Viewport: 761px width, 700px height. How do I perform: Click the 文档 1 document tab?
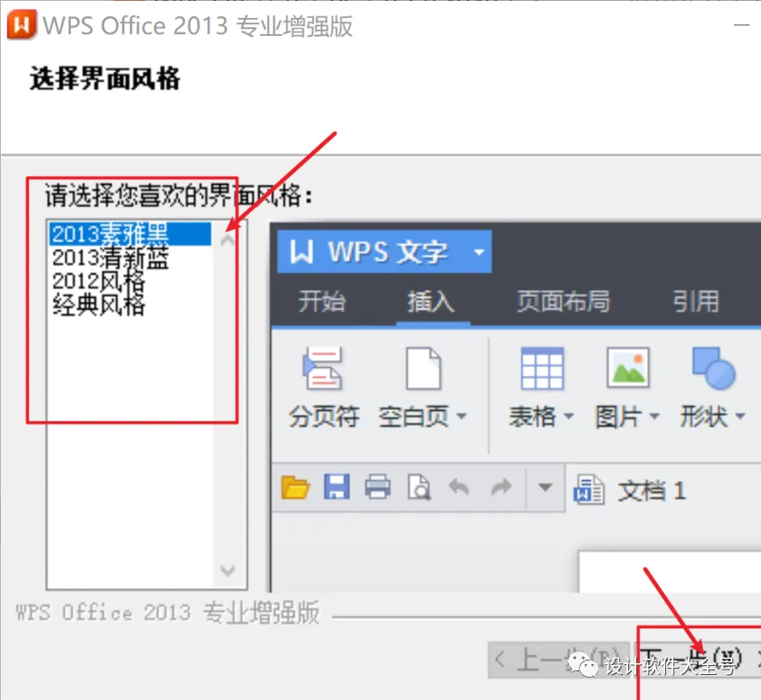tap(631, 490)
